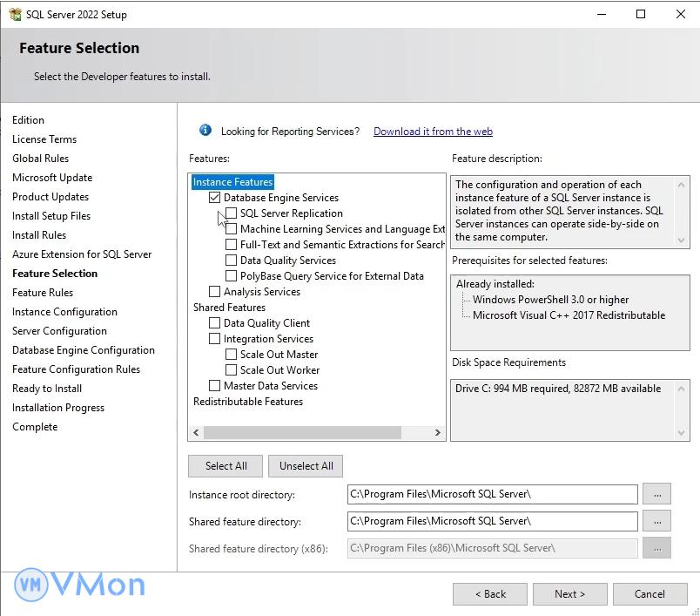Open Download it from the web link
This screenshot has width=700, height=616.
(x=433, y=132)
